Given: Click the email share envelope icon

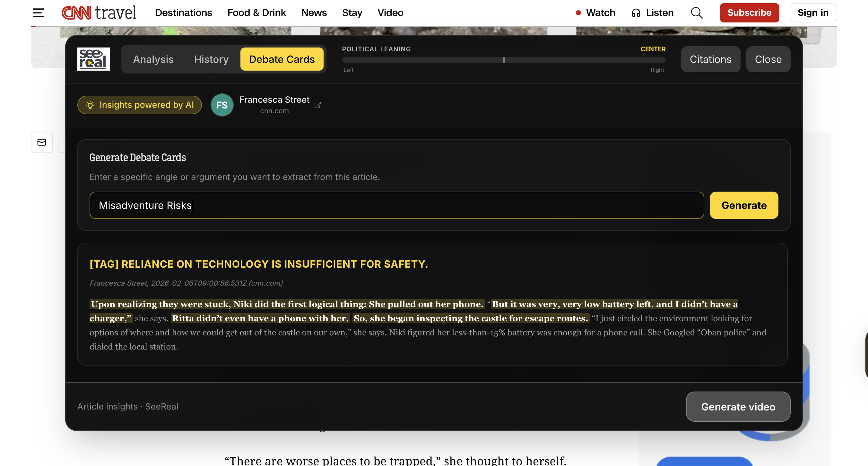Looking at the screenshot, I should click(42, 142).
